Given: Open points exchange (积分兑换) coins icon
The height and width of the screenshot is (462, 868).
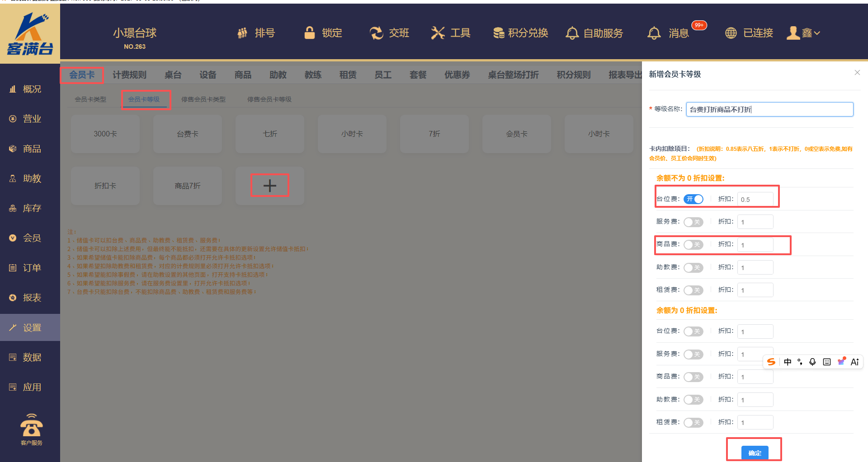Looking at the screenshot, I should pos(499,33).
